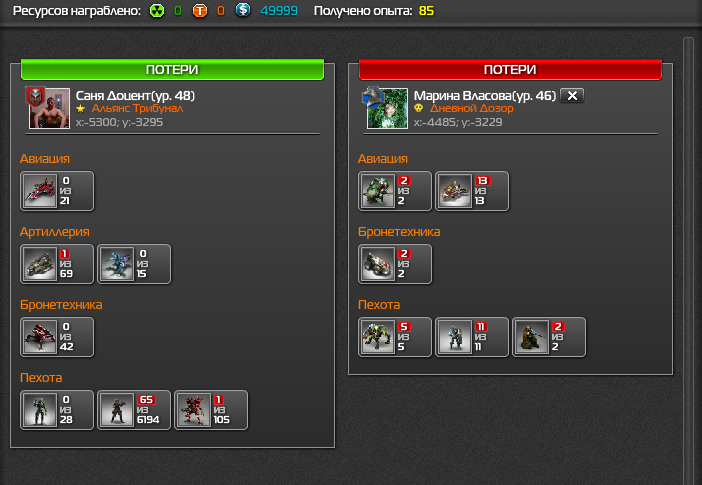Open the Альянс Трибунал alliance link

137,108
